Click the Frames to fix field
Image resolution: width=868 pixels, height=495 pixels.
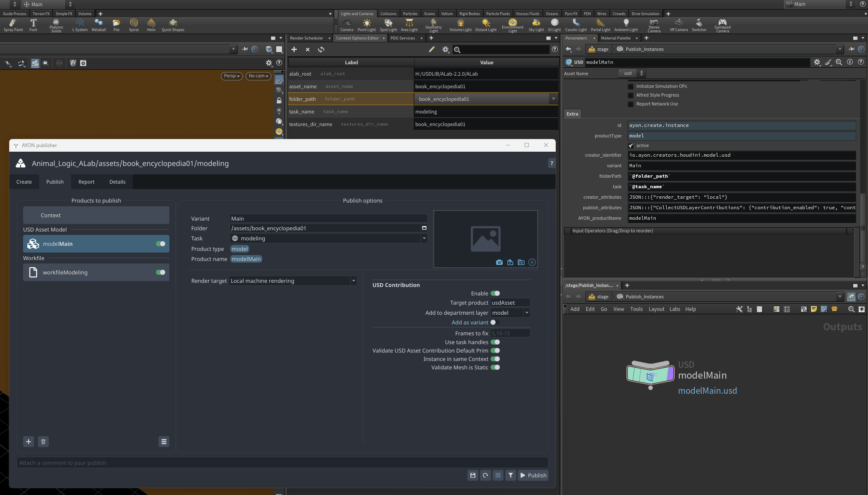[510, 333]
